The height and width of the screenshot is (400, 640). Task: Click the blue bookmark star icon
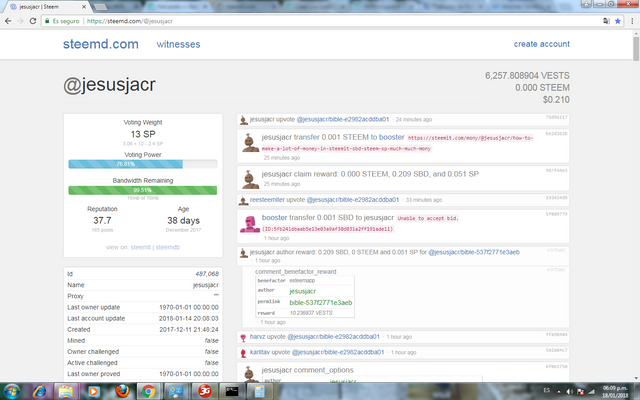coord(618,21)
